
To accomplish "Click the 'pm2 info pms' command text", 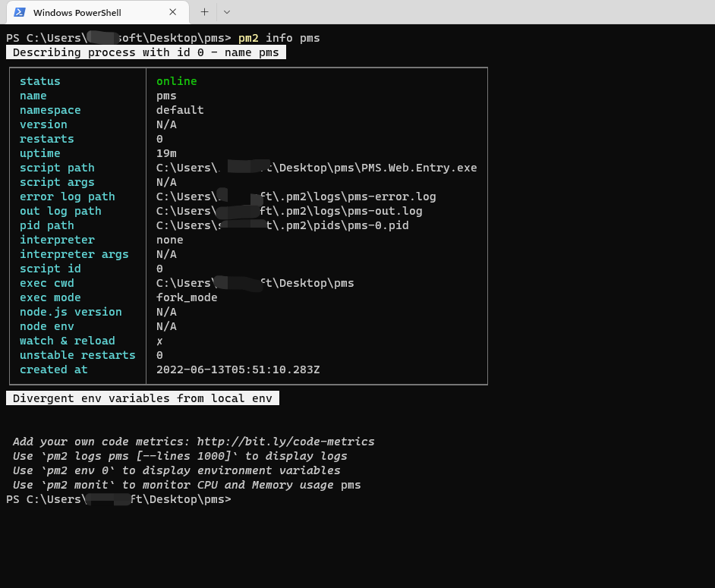I will tap(279, 38).
